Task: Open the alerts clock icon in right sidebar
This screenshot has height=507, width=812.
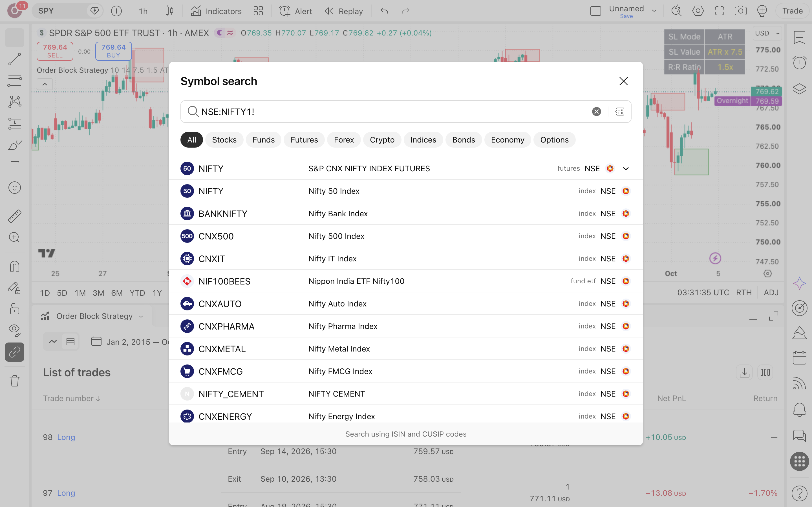Action: pyautogui.click(x=799, y=62)
